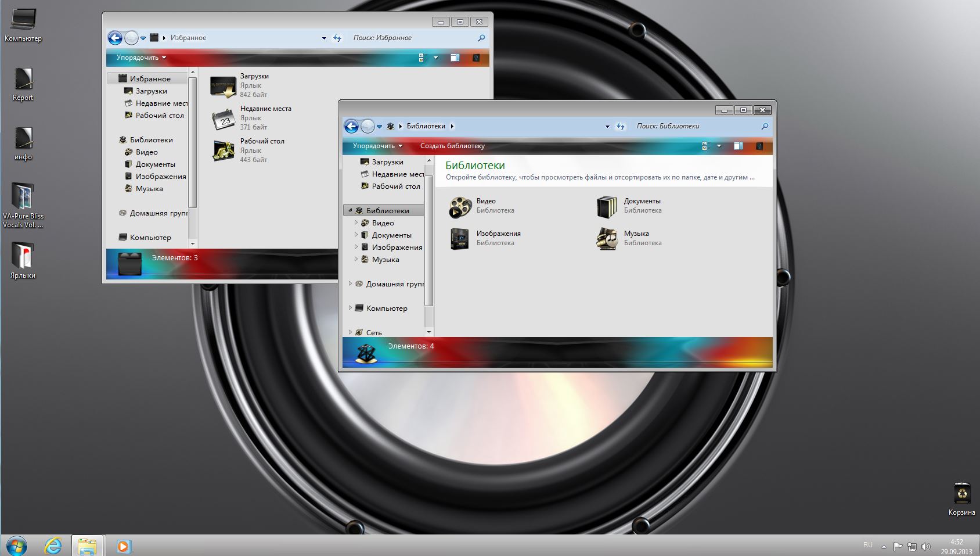The width and height of the screenshot is (980, 556).
Task: Click sidebar scrollbar up arrow in Избранное window
Action: [x=193, y=73]
